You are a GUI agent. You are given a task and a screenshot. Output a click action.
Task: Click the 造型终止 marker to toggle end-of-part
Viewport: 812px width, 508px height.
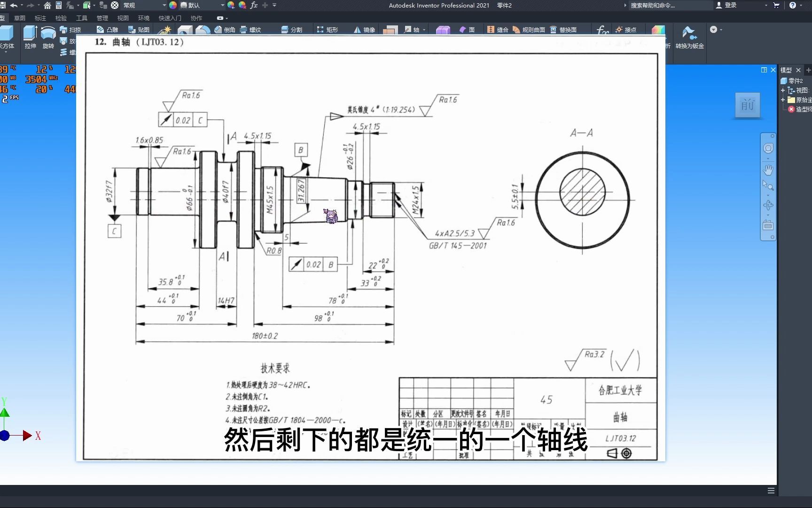pos(791,109)
